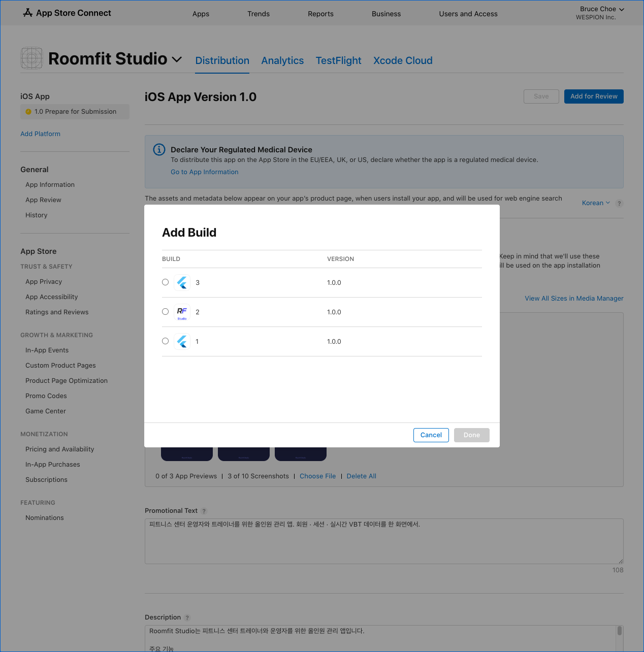This screenshot has height=652, width=644.
Task: Select build 3 radio button
Action: [166, 282]
